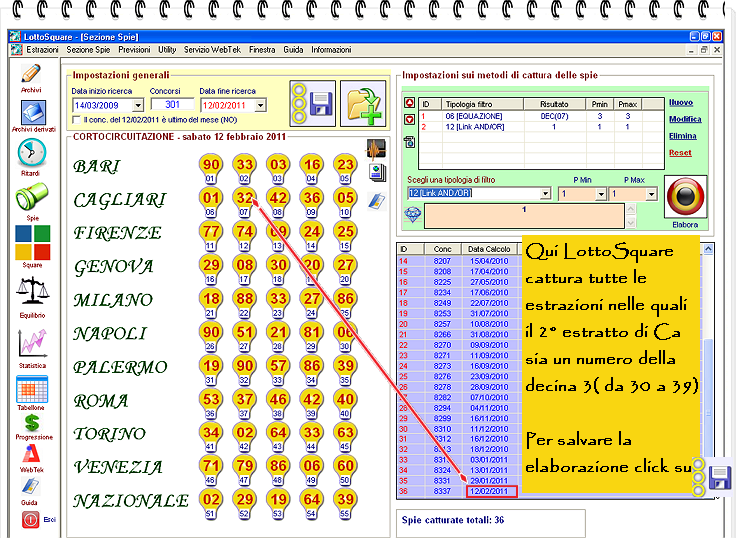Viewport: 736px width, 538px height.
Task: Open the Guida sidebar icon
Action: coord(31,487)
